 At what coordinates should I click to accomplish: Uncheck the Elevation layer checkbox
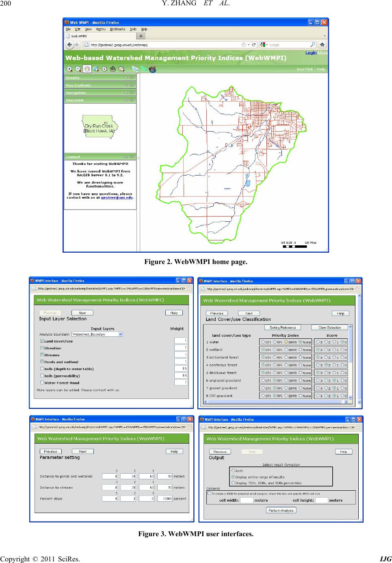42,348
